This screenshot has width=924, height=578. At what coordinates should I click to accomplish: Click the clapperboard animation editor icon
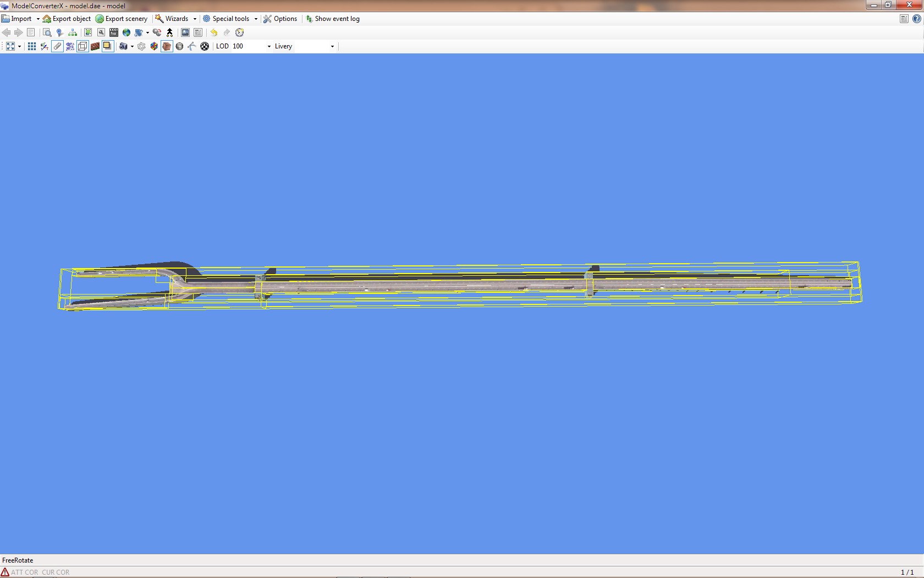coord(114,32)
